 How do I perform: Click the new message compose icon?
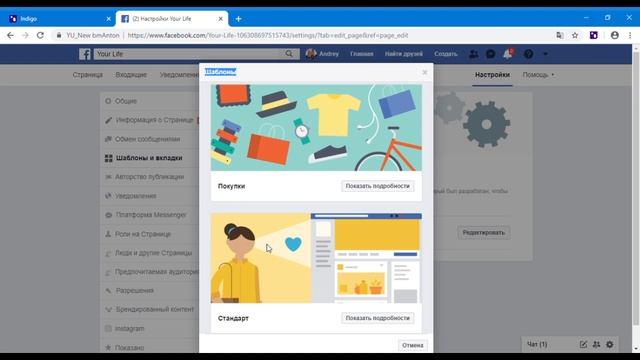(583, 344)
